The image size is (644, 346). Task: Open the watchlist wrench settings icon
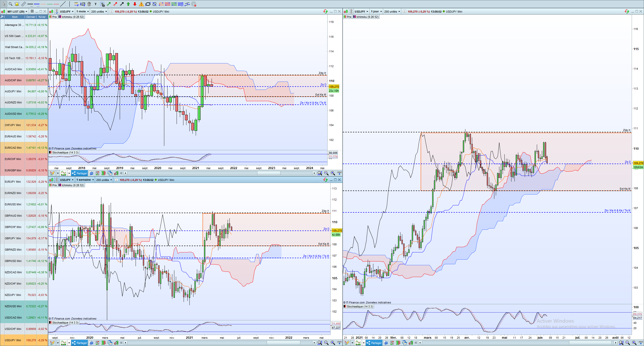pos(2,17)
